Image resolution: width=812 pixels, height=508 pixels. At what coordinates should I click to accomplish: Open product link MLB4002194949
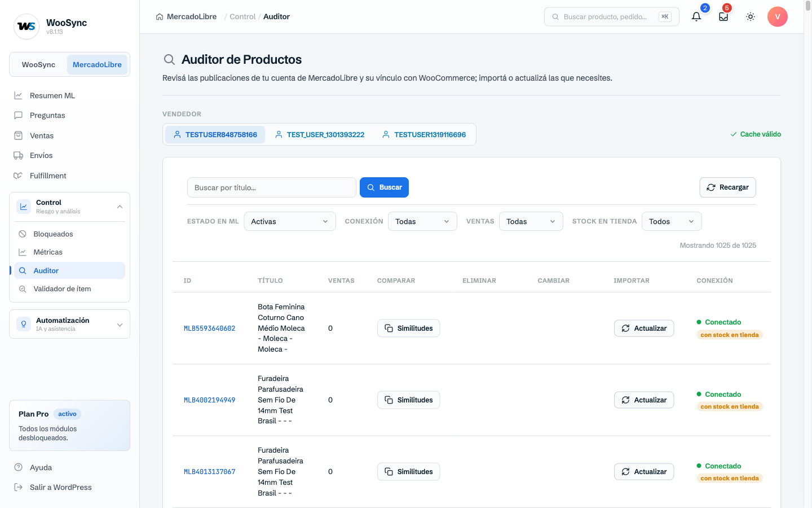pos(210,400)
